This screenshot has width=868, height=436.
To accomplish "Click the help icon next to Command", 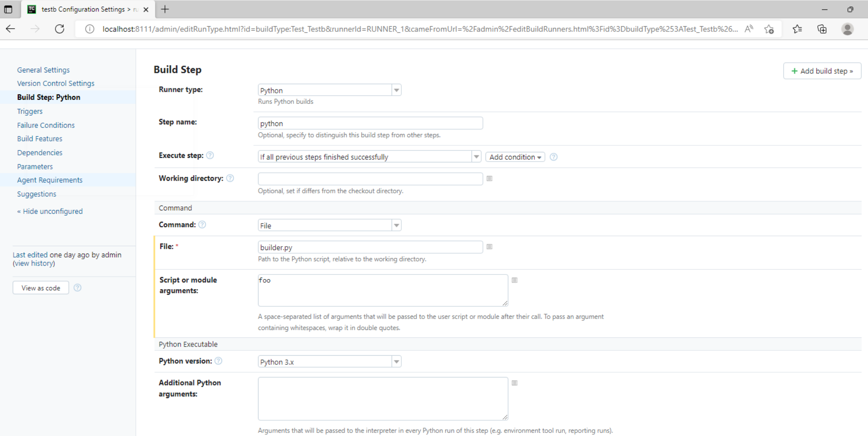I will click(202, 224).
